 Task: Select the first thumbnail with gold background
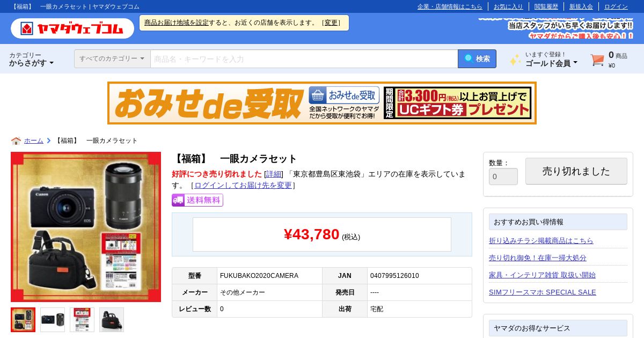tap(23, 320)
